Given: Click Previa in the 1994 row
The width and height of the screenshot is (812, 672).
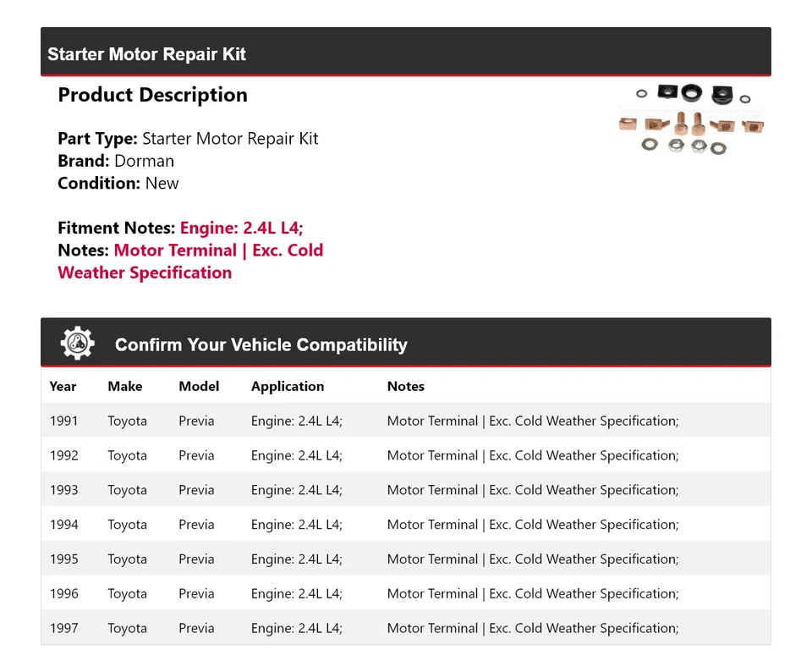Looking at the screenshot, I should (x=196, y=525).
